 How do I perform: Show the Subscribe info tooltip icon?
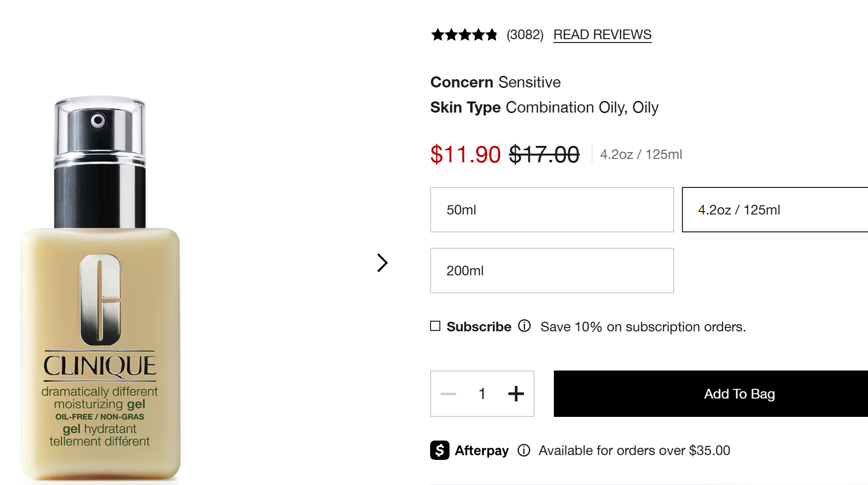[524, 326]
